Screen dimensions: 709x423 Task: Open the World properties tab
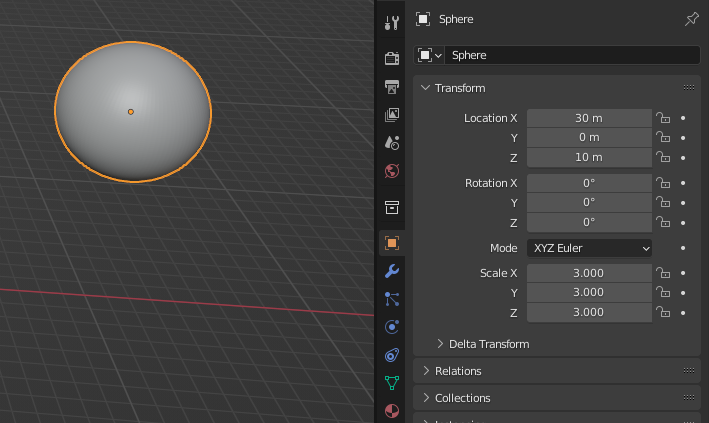[x=392, y=171]
